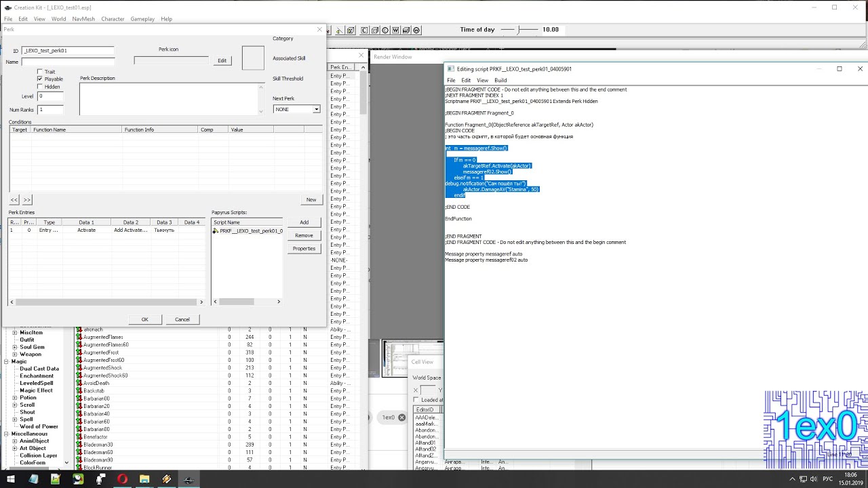Viewport: 868px width, 488px height.
Task: Click the script icon next to PRKF__LEXO_test_perk01
Action: (x=216, y=230)
